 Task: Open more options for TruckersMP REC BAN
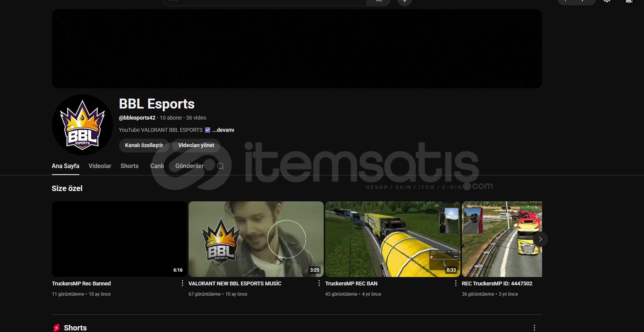pos(456,283)
